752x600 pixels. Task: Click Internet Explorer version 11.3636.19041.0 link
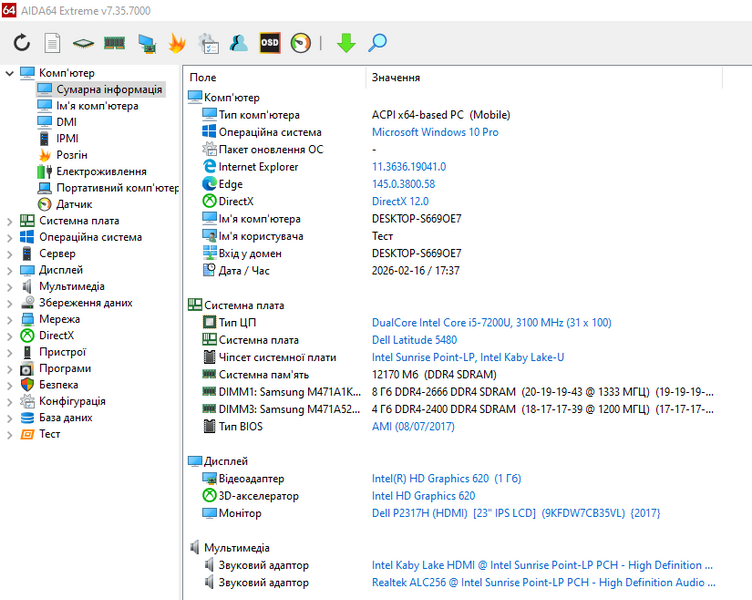point(409,166)
